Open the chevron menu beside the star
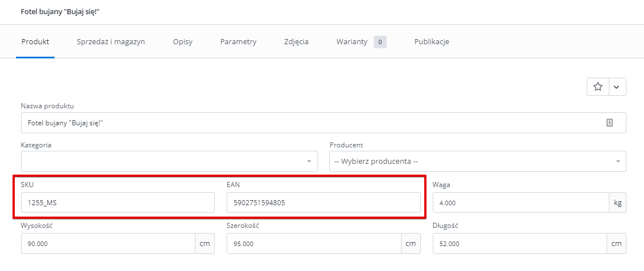The width and height of the screenshot is (644, 271). [617, 87]
